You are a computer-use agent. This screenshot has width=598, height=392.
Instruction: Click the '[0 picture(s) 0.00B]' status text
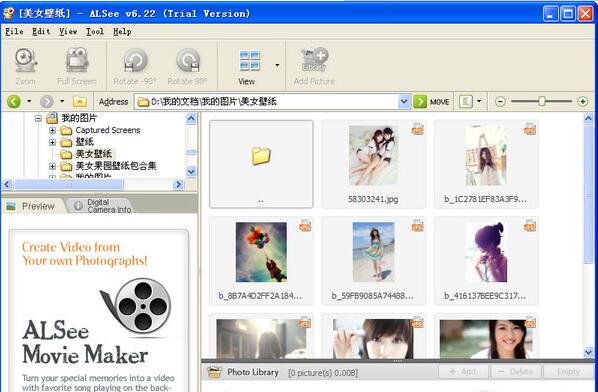click(x=323, y=373)
